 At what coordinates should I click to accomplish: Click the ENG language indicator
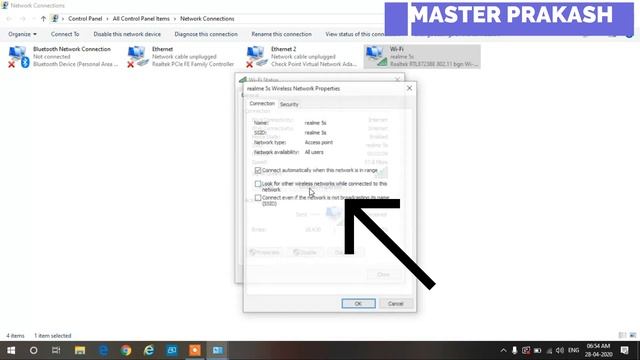click(x=573, y=350)
